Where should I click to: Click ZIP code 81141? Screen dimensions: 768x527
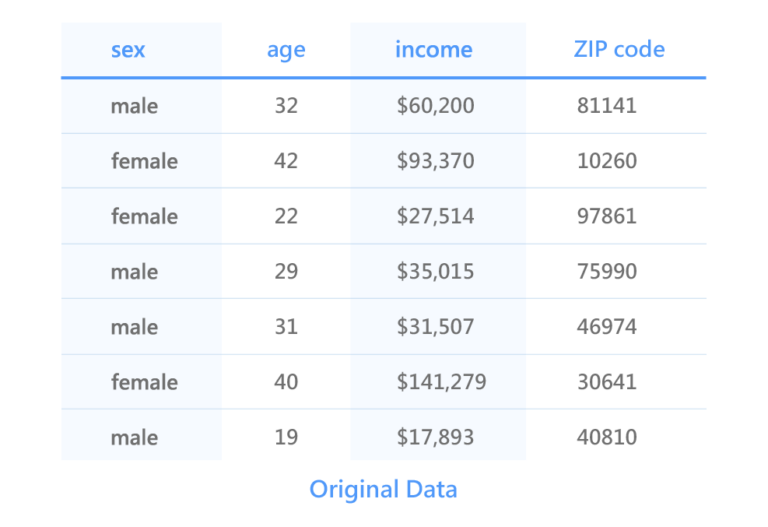click(x=607, y=105)
